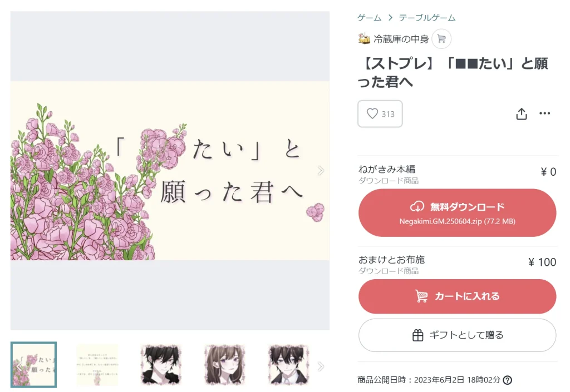Viewport: 570px width, 392px height.
Task: Select the brown-haired girl portrait thumbnail
Action: click(x=225, y=365)
